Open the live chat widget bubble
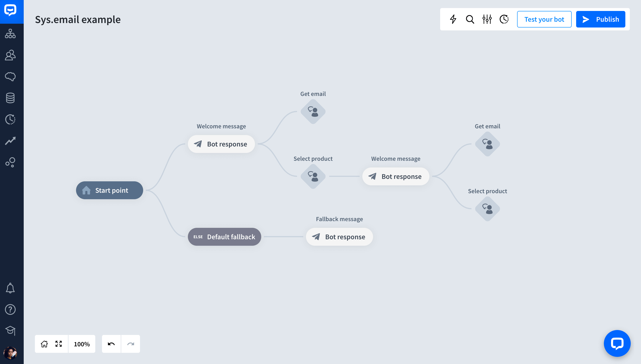 [617, 343]
